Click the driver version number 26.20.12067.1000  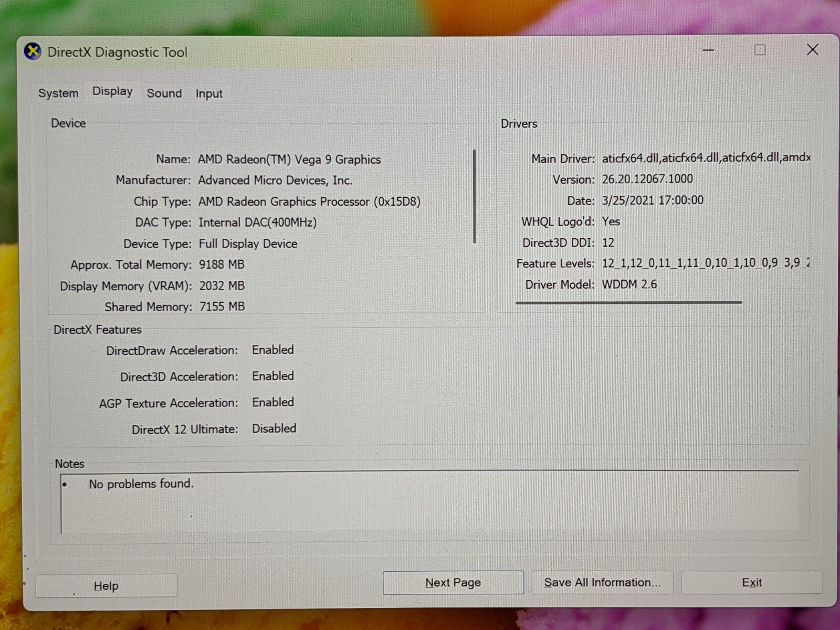(647, 179)
